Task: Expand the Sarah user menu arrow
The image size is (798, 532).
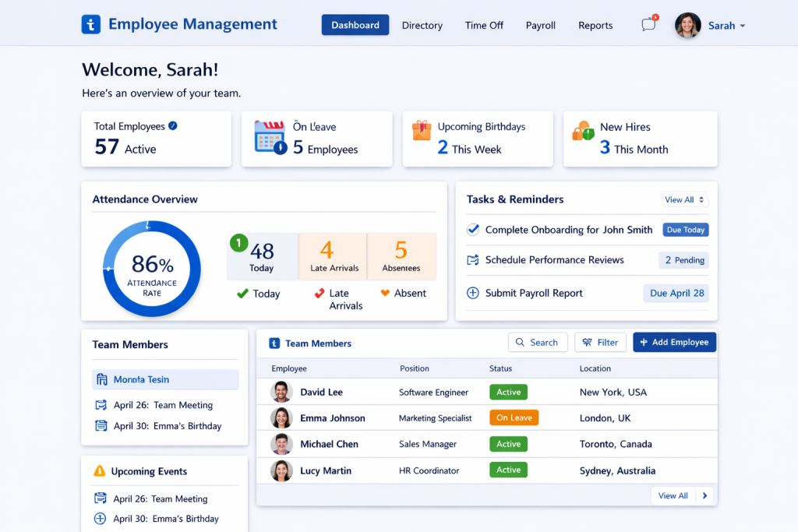Action: point(743,26)
